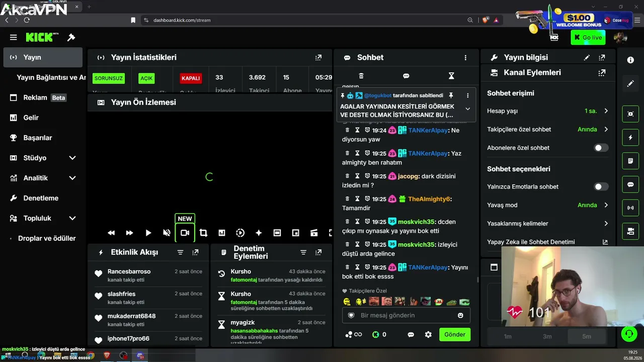Screen dimensions: 644x362
Task: Open Hesap yaşı setting
Action: click(547, 111)
